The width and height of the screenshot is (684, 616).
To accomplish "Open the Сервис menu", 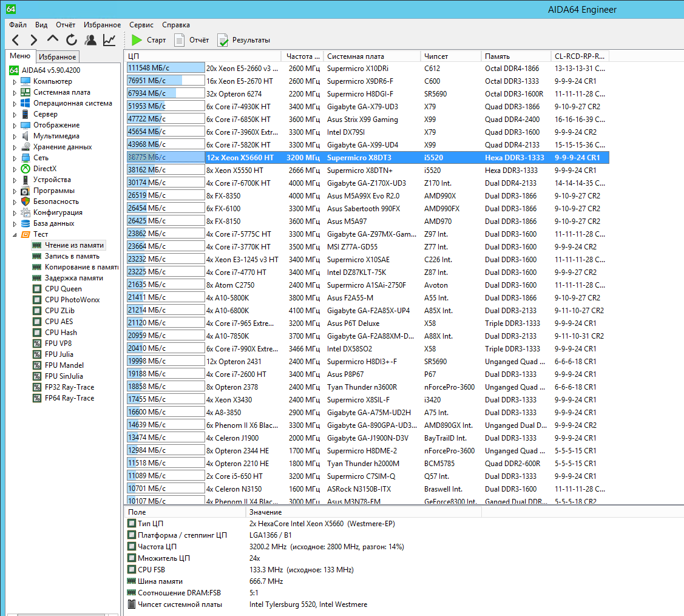I will point(141,25).
